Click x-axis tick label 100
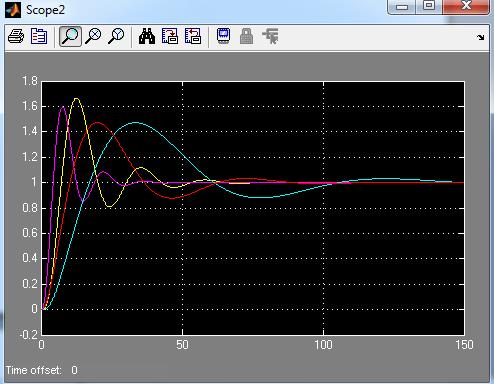 point(323,345)
